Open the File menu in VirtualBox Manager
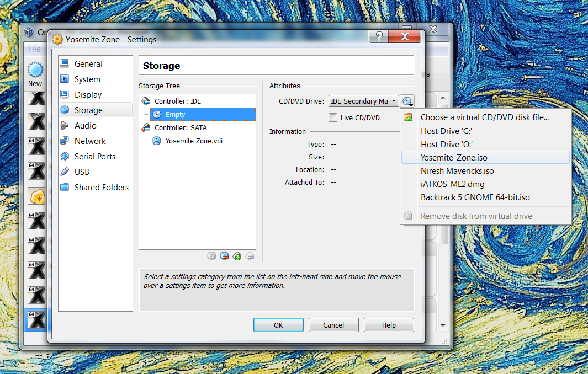This screenshot has height=374, width=588. click(34, 49)
